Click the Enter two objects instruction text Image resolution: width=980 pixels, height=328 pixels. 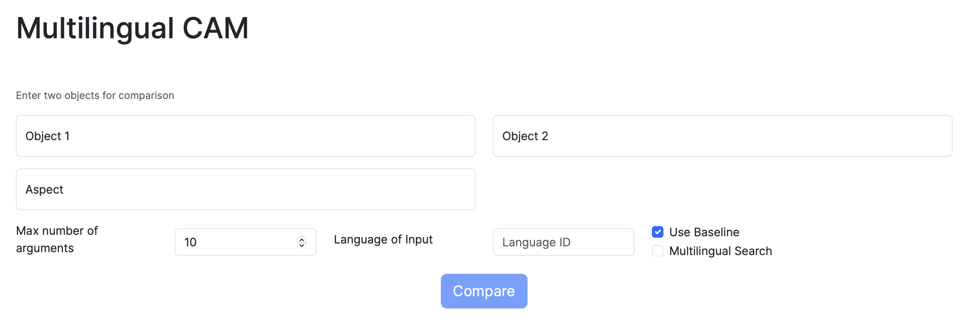pos(95,95)
